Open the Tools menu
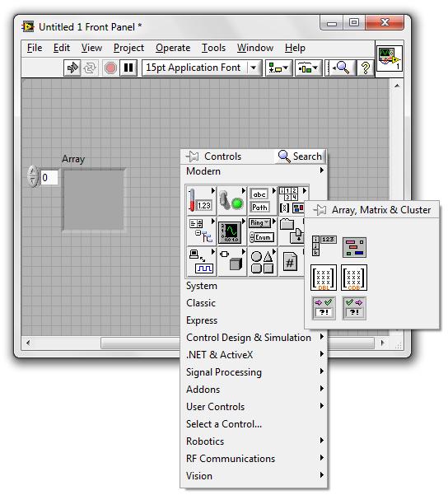448x495 pixels. (x=213, y=48)
